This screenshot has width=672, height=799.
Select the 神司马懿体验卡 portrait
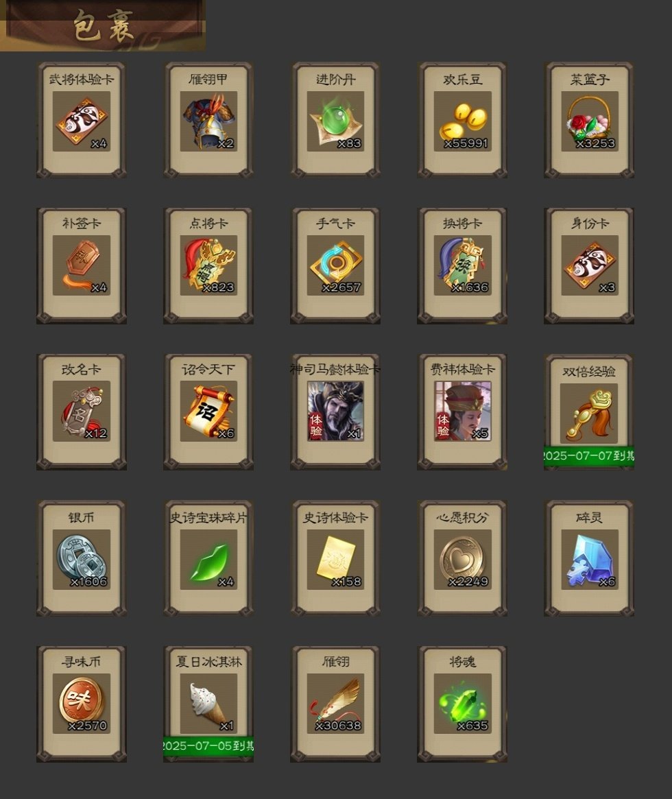(x=335, y=412)
